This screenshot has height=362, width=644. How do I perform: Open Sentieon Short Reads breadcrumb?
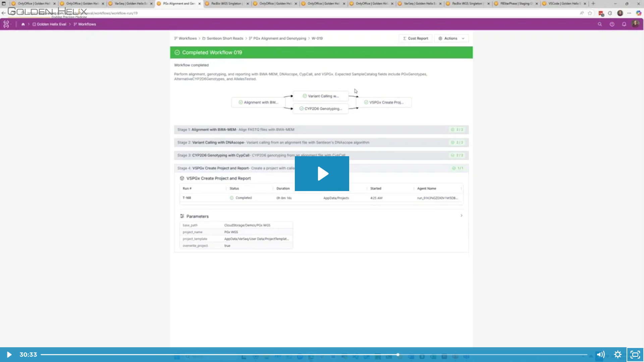click(x=223, y=38)
